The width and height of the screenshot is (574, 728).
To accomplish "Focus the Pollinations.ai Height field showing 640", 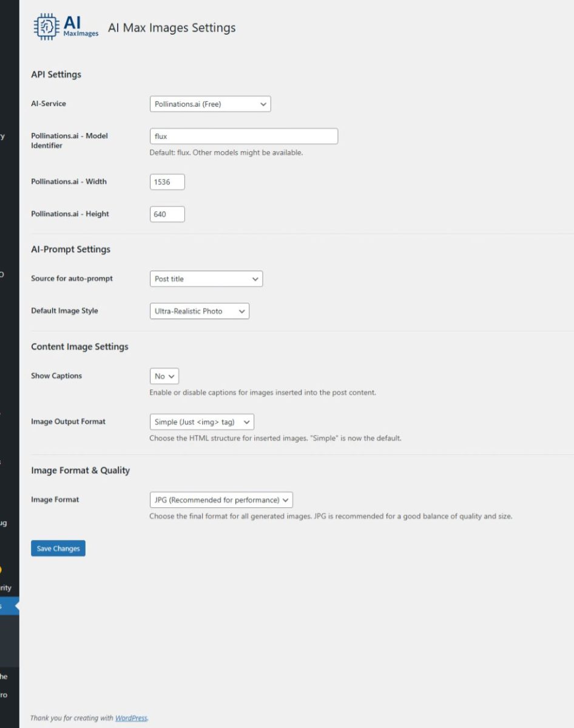I will tap(167, 214).
